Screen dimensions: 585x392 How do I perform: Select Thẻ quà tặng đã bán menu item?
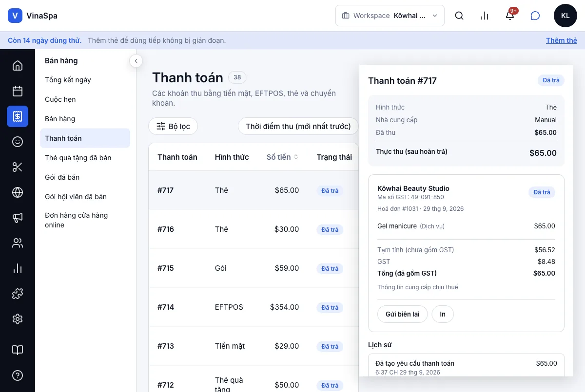tap(85, 158)
